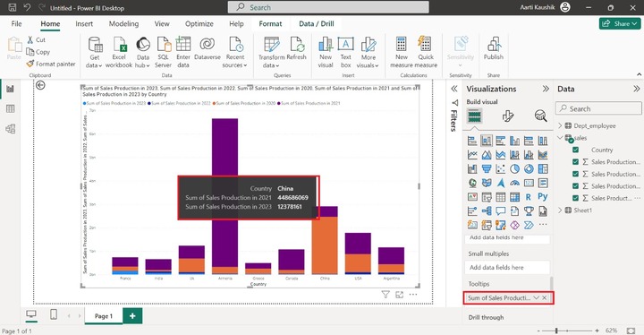644x335 pixels.
Task: Click the orange China bar segment
Action: [325, 245]
